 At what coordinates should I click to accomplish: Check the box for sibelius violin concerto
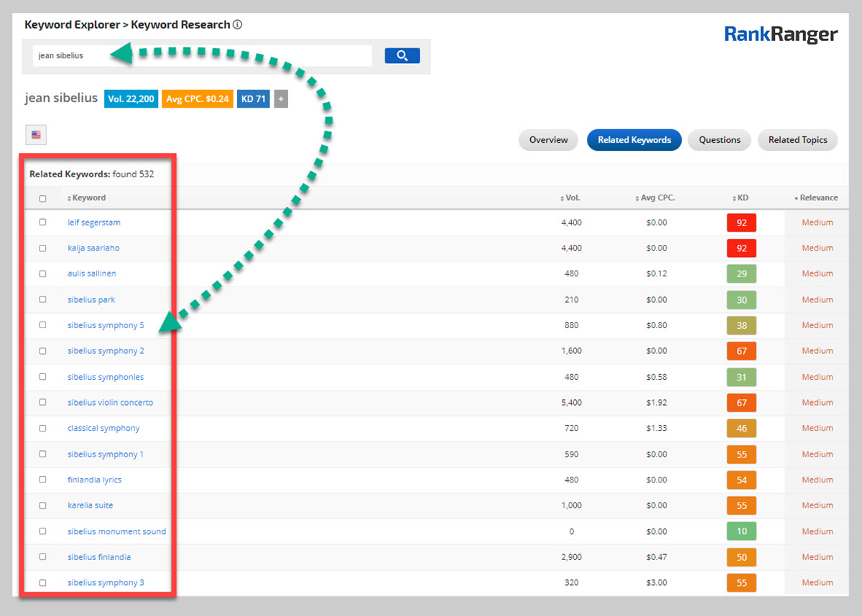[42, 402]
